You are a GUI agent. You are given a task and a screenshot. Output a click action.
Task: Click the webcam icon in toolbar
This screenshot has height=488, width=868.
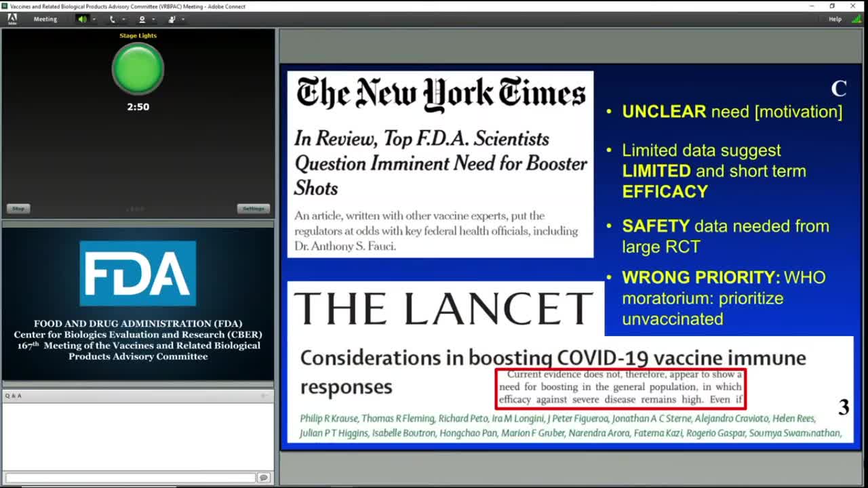142,19
